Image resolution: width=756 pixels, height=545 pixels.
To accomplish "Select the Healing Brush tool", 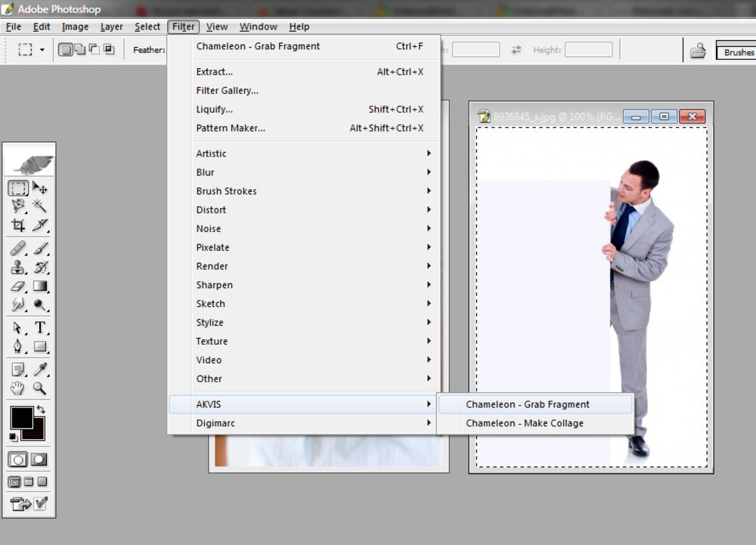I will [18, 248].
